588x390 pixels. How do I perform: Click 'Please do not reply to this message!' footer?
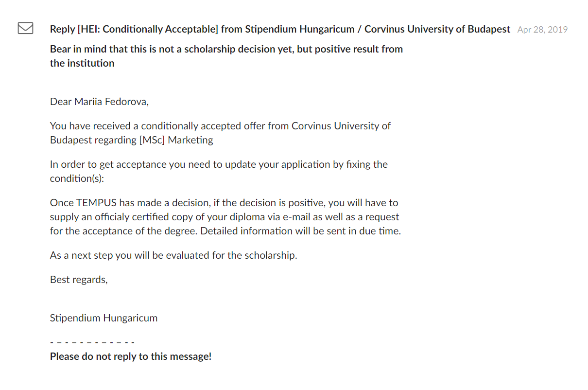131,356
